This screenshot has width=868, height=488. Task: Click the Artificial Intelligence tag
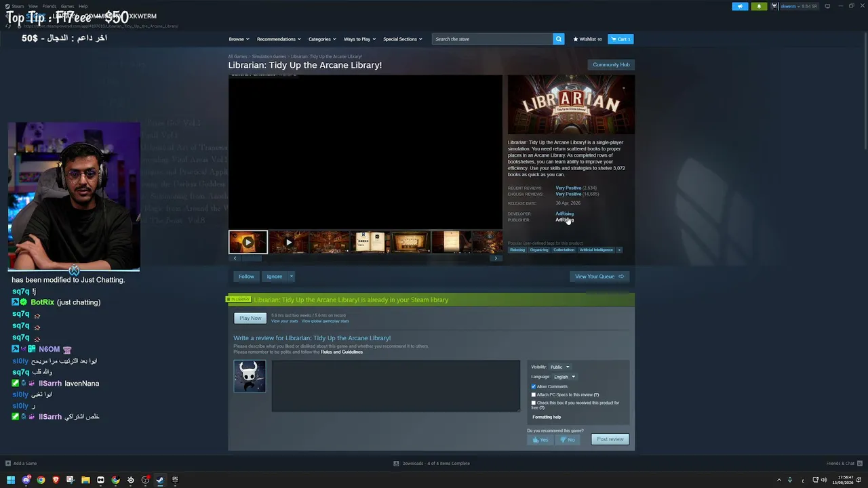(x=596, y=250)
